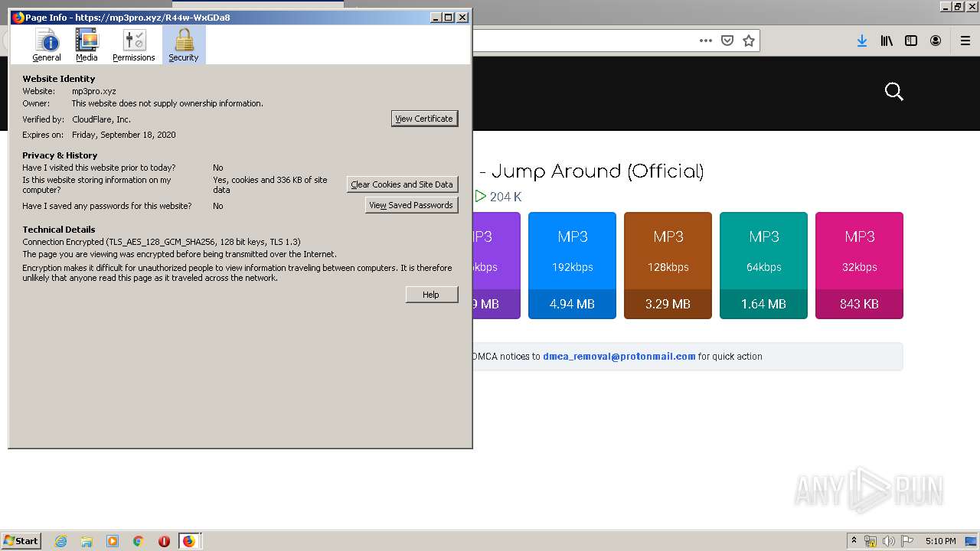Show hidden tray icons arrow
Image resolution: width=980 pixels, height=551 pixels.
tap(854, 541)
